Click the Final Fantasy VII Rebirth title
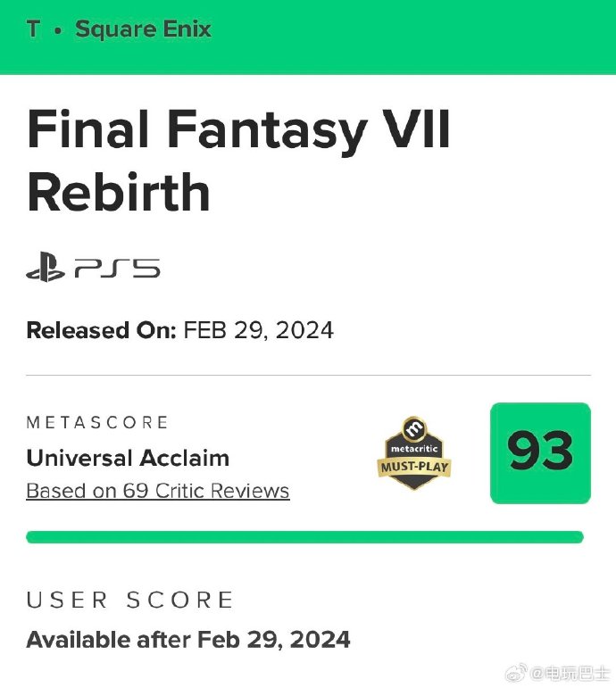The height and width of the screenshot is (688, 616). (238, 161)
